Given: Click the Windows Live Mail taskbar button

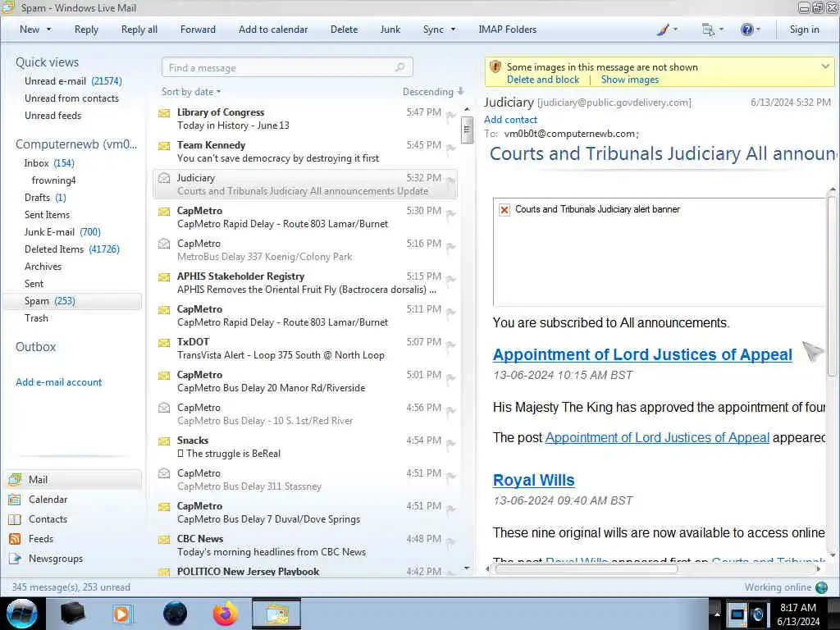Looking at the screenshot, I should tap(276, 614).
